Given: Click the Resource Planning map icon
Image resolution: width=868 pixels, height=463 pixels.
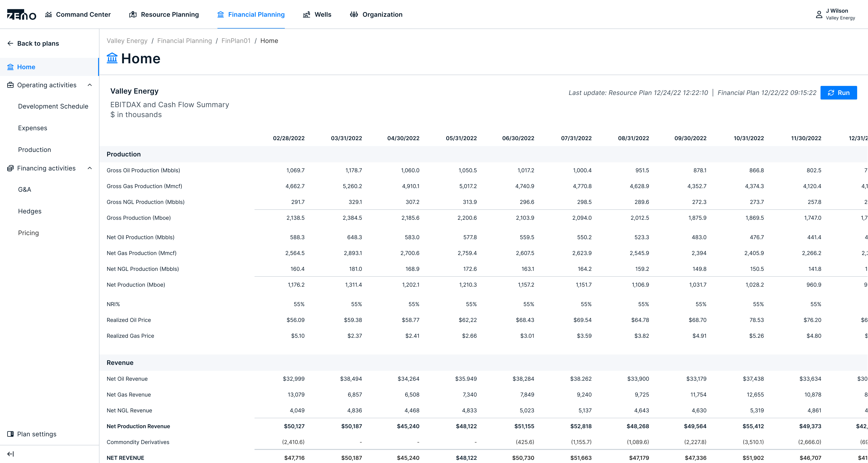Looking at the screenshot, I should click(133, 14).
